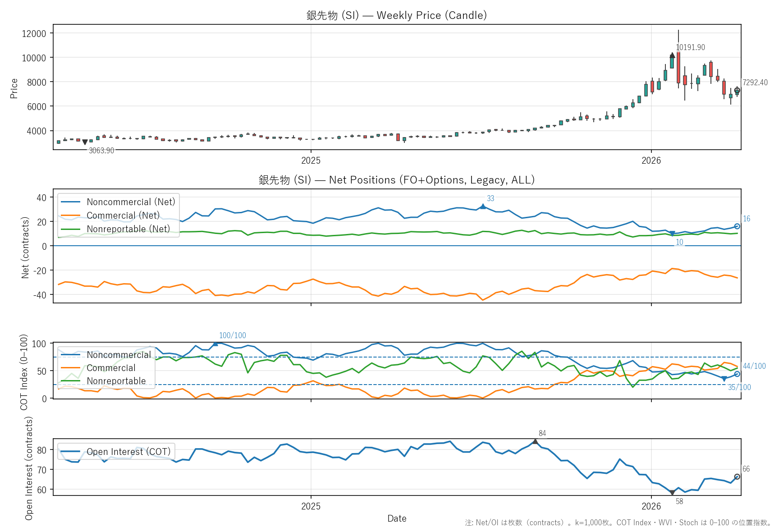Click the 'Date' x-axis label at bottom
This screenshot has height=532, width=779.
click(397, 518)
